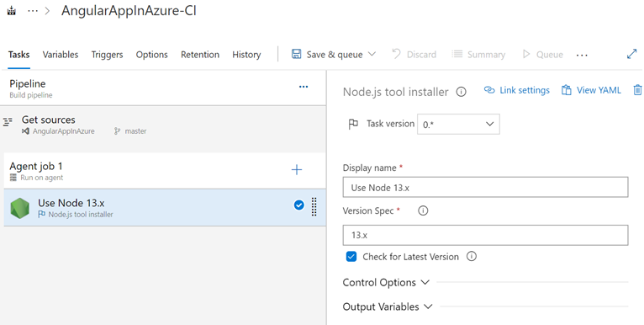
Task: Click the View YAML button
Action: point(591,90)
